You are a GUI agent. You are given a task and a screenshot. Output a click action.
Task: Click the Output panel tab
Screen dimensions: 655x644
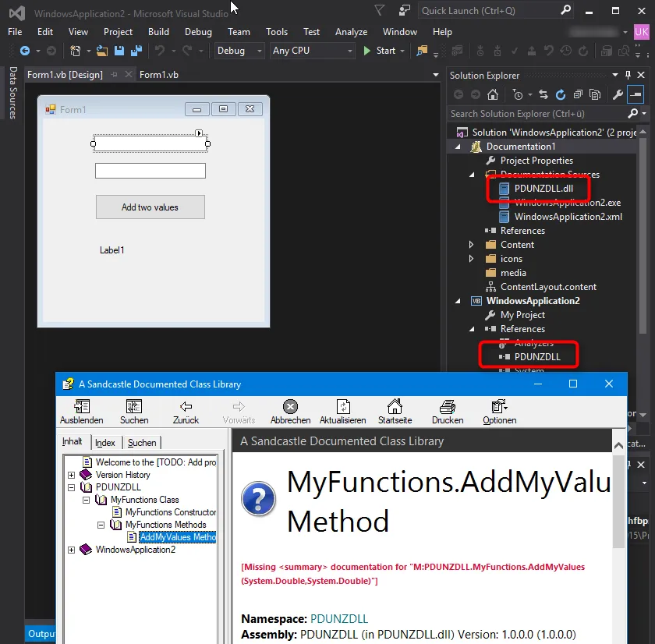tap(41, 634)
